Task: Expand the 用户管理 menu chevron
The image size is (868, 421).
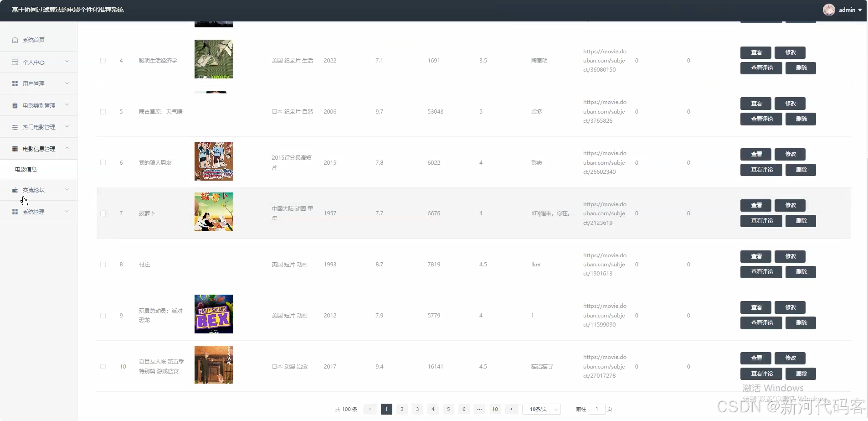Action: click(x=67, y=83)
